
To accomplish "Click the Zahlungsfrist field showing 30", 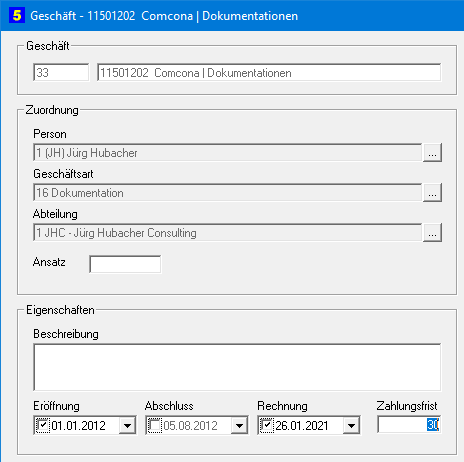I will pyautogui.click(x=409, y=424).
